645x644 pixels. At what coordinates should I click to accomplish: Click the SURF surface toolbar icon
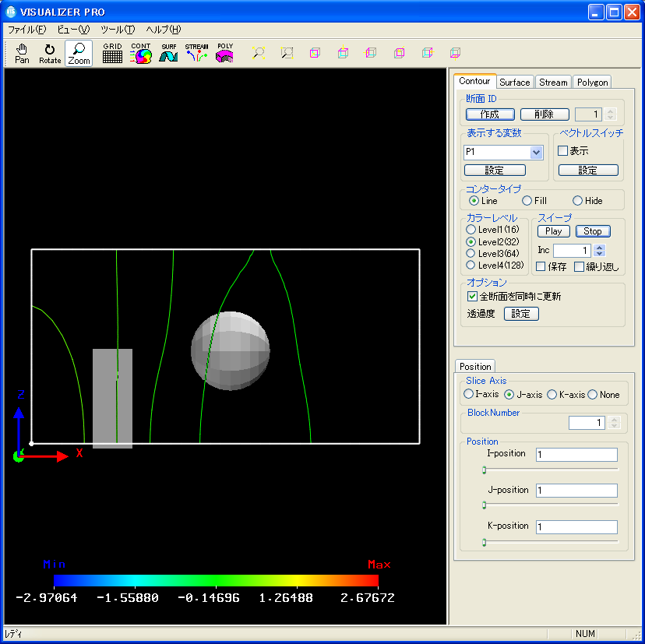tap(168, 53)
